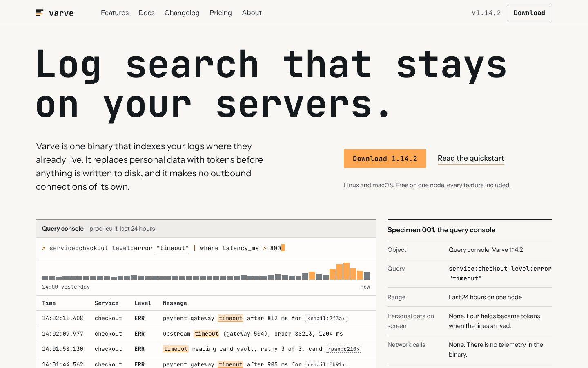Click the 14:00 yesterday axis label

click(66, 287)
